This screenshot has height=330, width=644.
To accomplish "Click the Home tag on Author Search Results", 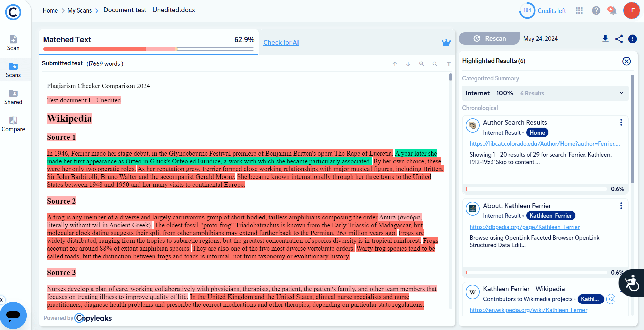I will (x=537, y=133).
